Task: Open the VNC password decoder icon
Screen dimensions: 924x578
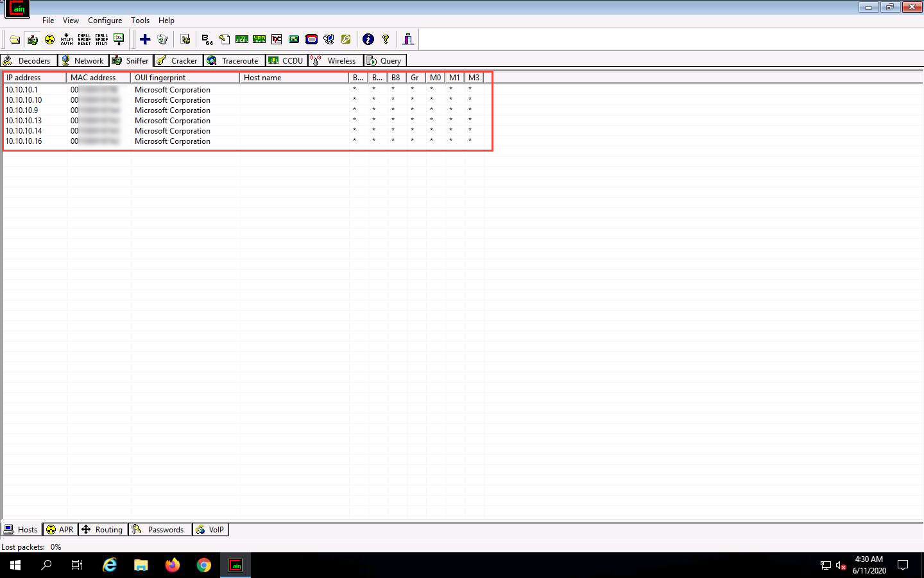Action: point(277,39)
